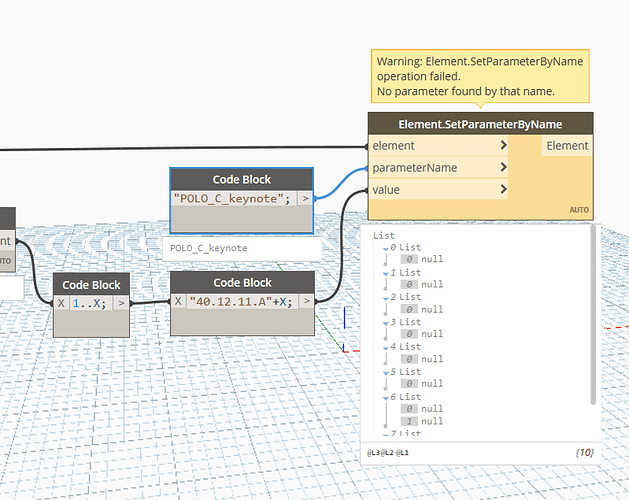Image resolution: width=629 pixels, height=500 pixels.
Task: Collapse the 2 List item in preview
Action: [386, 299]
